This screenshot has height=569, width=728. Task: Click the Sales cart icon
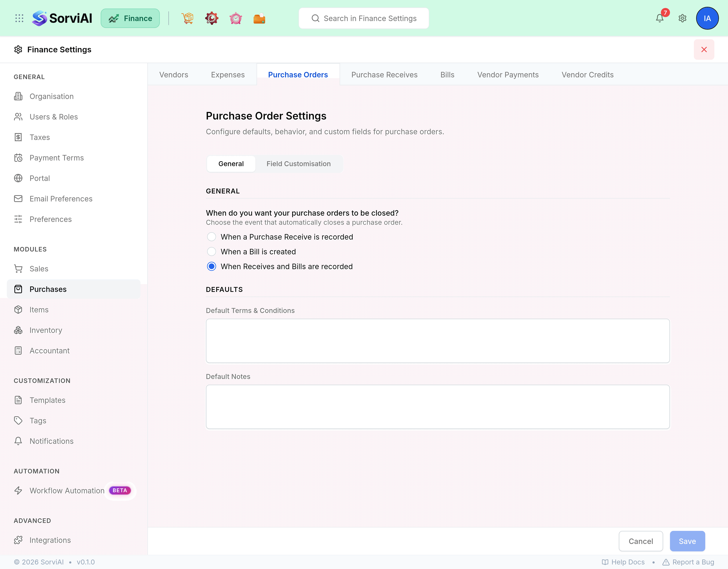(x=18, y=269)
